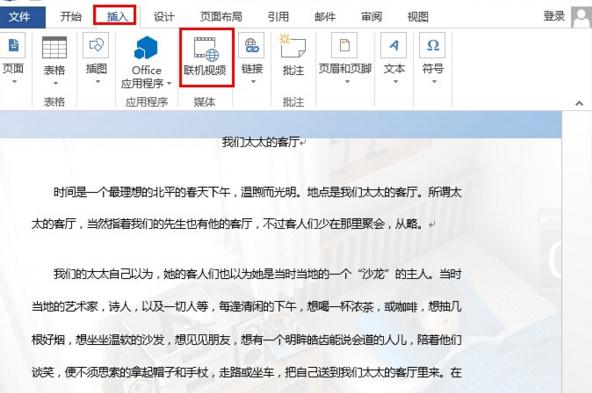Expand the 页面 dropdown arrow
Image resolution: width=592 pixels, height=393 pixels.
pyautogui.click(x=14, y=82)
